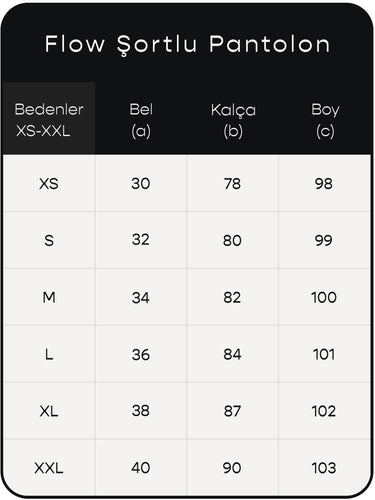The width and height of the screenshot is (375, 500).
Task: Click the Bel (a) column header
Action: (x=141, y=120)
